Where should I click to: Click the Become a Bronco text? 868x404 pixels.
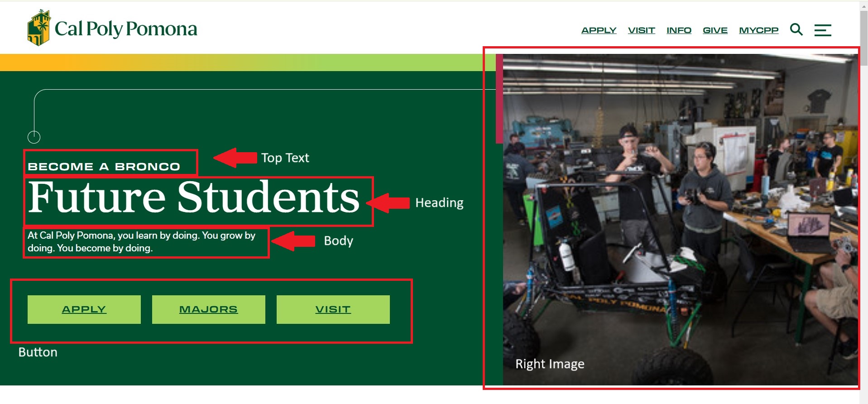coord(104,167)
